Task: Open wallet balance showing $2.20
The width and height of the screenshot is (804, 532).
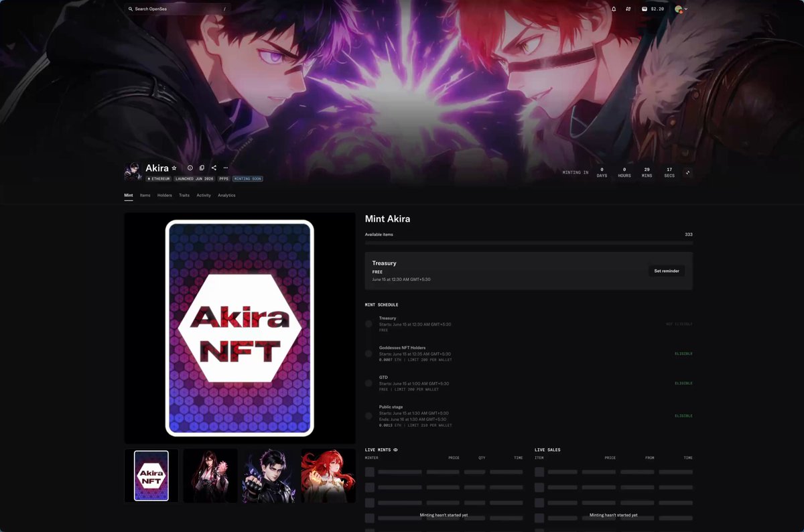Action: coord(653,9)
